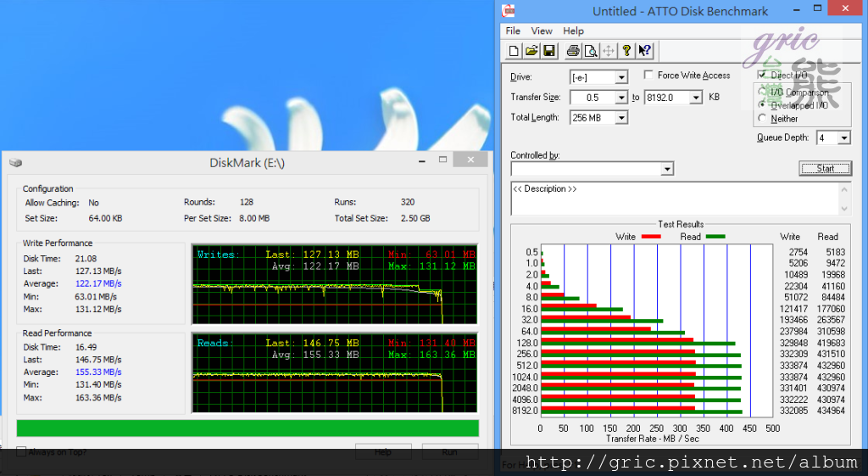This screenshot has width=868, height=476.
Task: Click the 64.0 transfer size label in chart
Action: (x=529, y=332)
